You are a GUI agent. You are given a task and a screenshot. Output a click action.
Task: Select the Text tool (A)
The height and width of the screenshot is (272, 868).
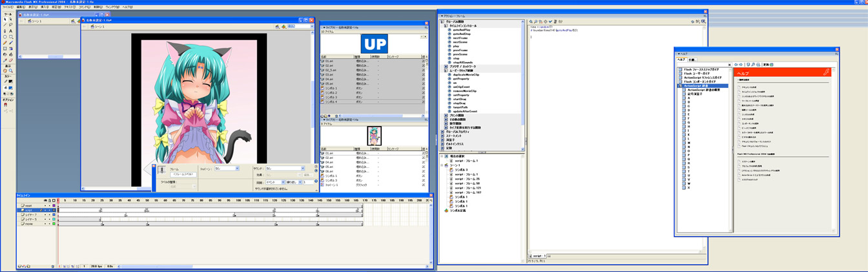click(11, 31)
